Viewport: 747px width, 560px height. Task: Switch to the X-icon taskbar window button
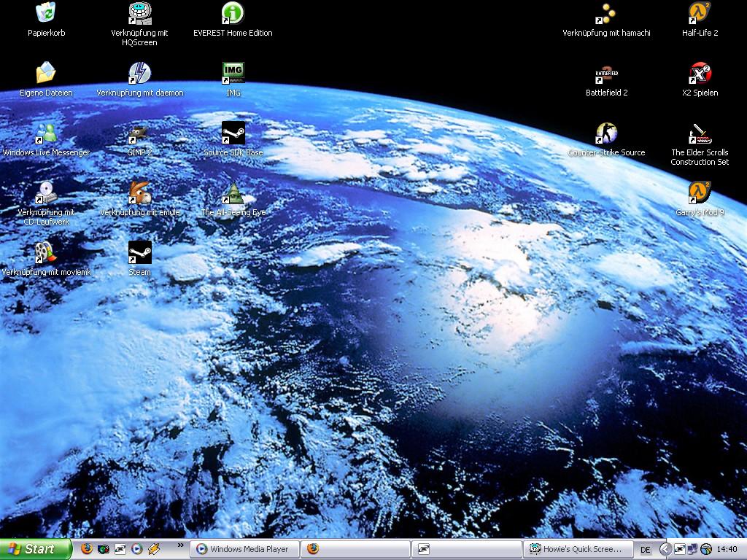(466, 549)
